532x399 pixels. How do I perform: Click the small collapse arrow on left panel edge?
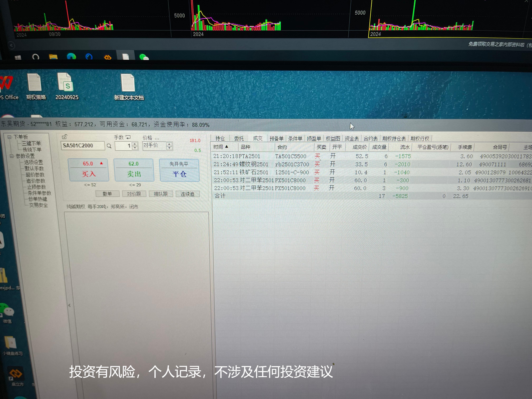(69, 305)
